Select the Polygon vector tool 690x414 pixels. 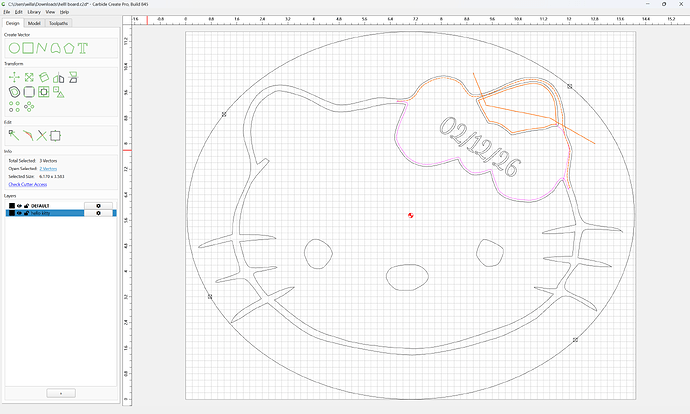point(69,48)
